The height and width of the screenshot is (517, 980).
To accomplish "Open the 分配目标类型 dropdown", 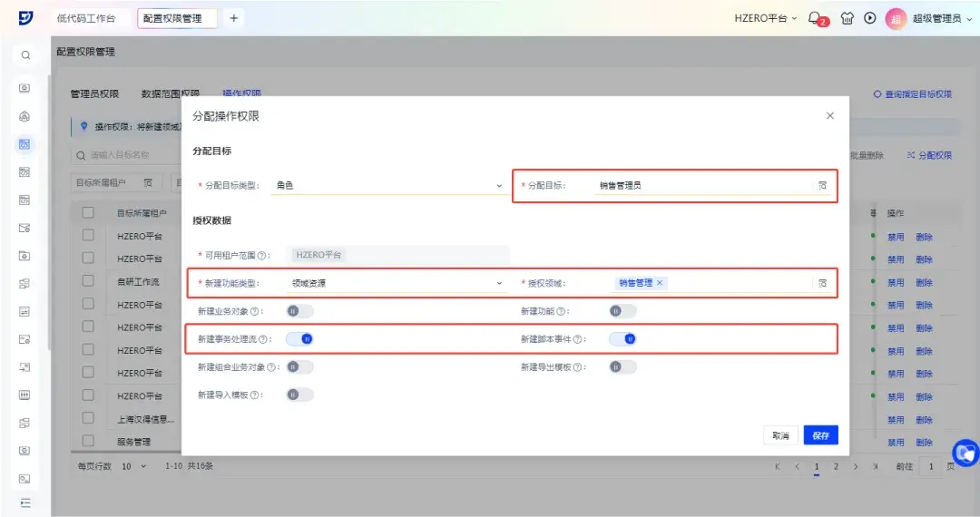I will pyautogui.click(x=388, y=185).
